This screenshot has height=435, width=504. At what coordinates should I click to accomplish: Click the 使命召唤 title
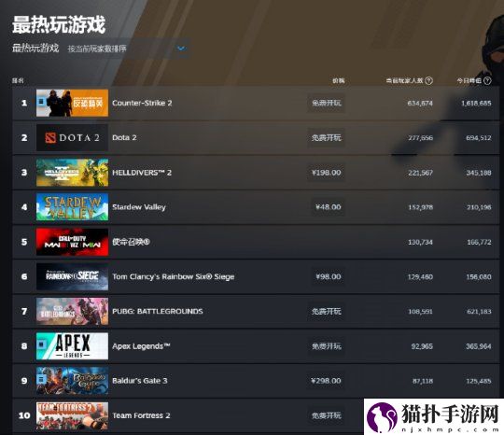(131, 242)
